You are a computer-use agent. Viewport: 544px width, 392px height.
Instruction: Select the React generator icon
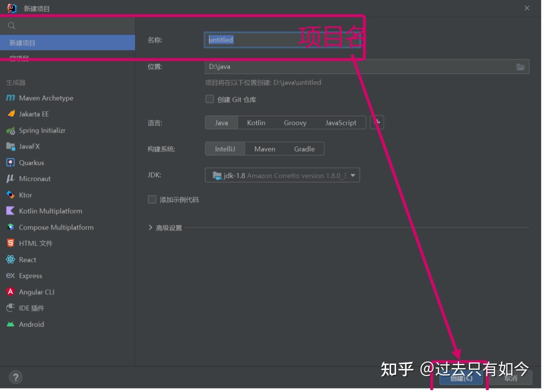click(x=11, y=260)
